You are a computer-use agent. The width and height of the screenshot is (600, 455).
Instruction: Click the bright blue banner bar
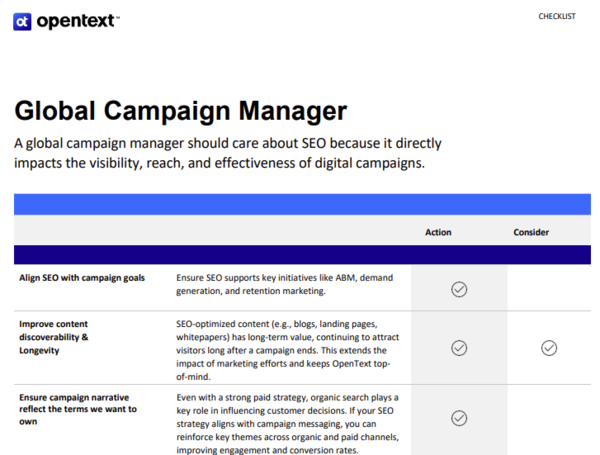pyautogui.click(x=300, y=204)
